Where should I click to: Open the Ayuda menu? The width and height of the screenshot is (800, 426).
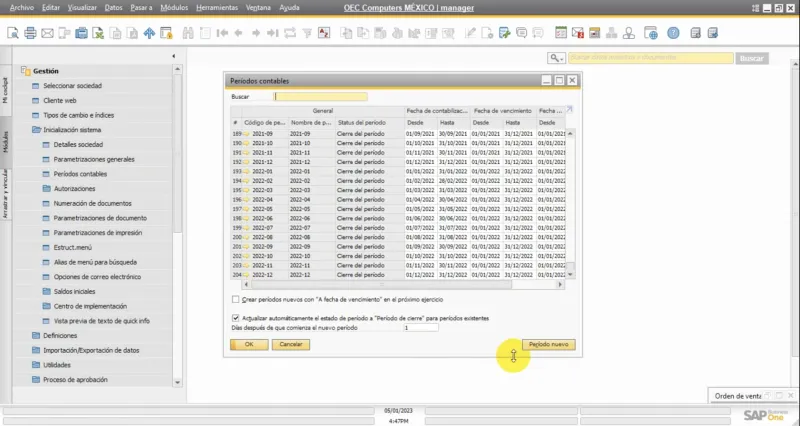(289, 8)
